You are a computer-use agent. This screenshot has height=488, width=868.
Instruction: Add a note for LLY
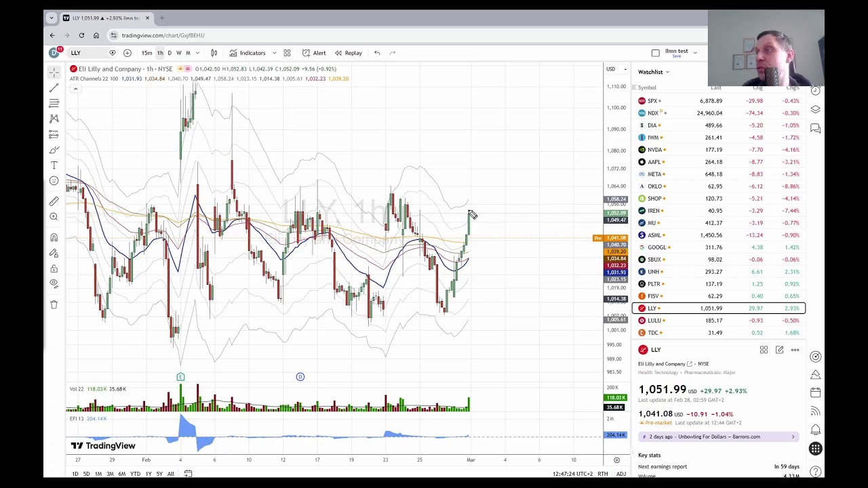[779, 350]
